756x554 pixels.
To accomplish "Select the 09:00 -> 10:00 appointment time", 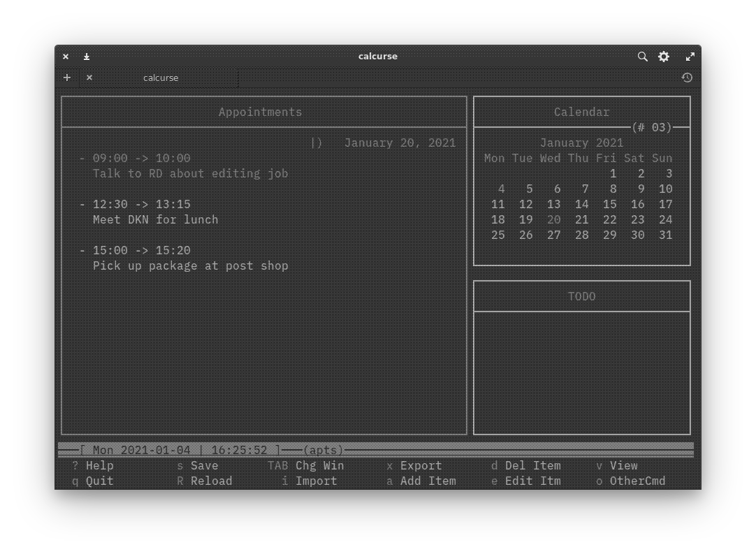I will (141, 158).
